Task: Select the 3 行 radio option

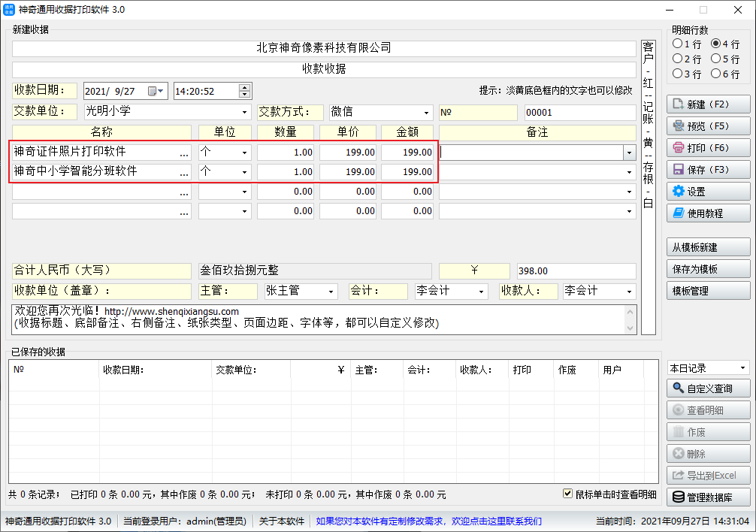Action: click(x=677, y=74)
